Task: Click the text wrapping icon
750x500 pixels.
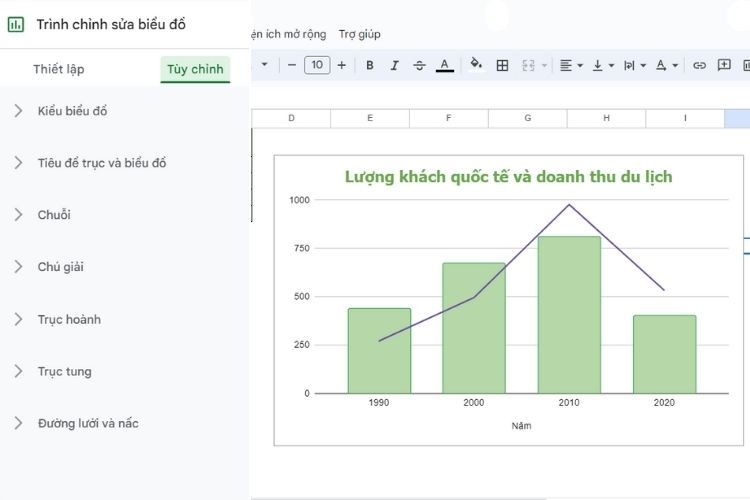Action: click(x=629, y=66)
